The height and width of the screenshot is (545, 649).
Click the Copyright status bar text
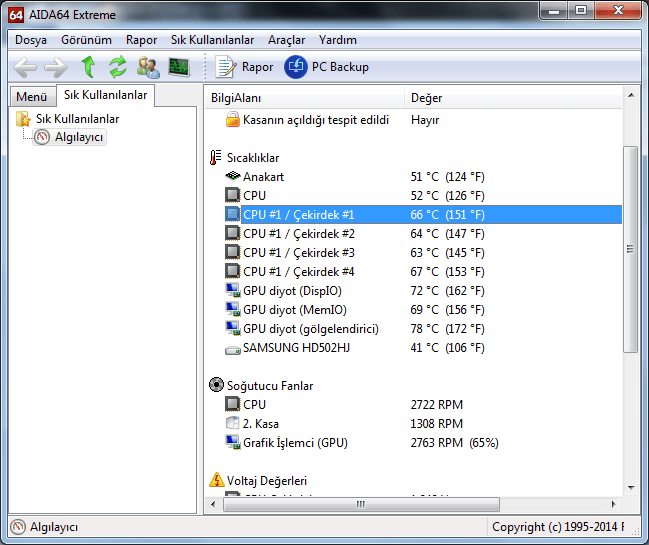558,527
